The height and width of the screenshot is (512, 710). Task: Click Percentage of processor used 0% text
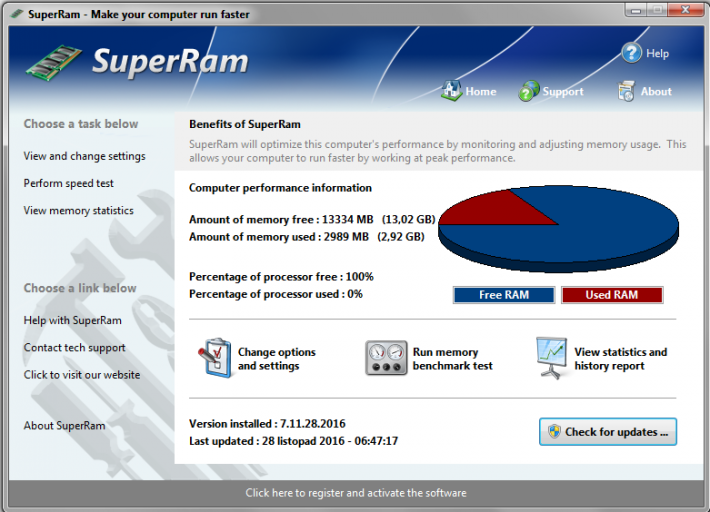(276, 294)
